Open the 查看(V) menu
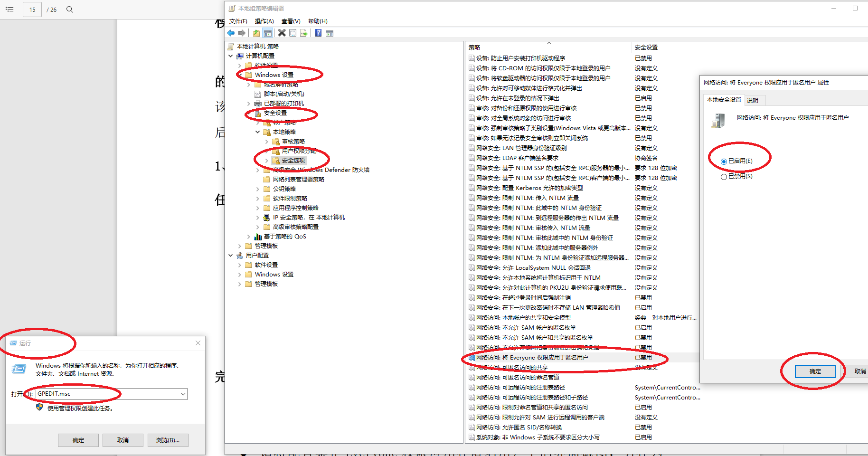Viewport: 868px width, 456px height. coord(291,21)
